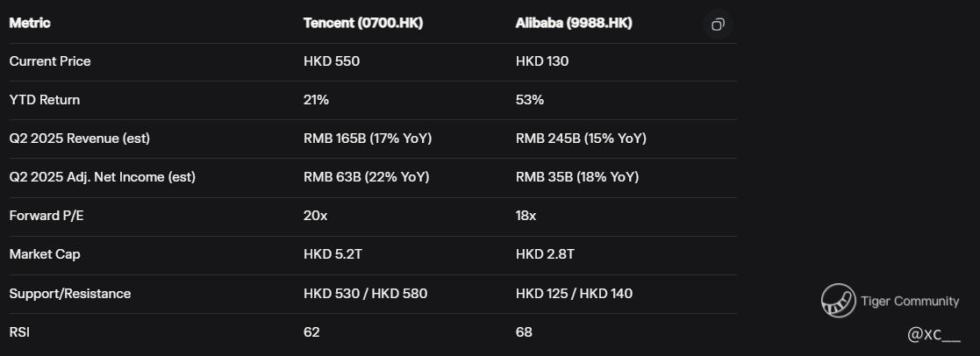Viewport: 980px width, 356px height.
Task: Click Alibaba's RSI value 68
Action: 524,331
